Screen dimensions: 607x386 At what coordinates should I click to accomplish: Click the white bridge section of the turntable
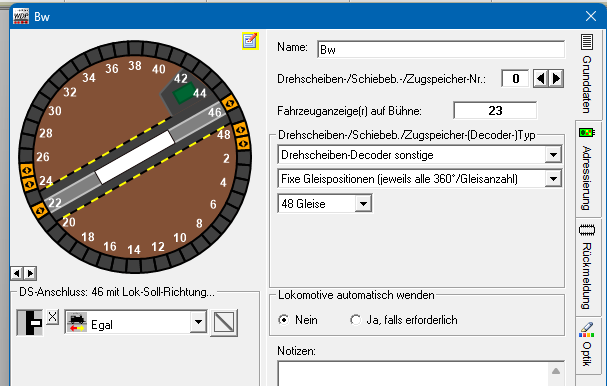[x=135, y=157]
